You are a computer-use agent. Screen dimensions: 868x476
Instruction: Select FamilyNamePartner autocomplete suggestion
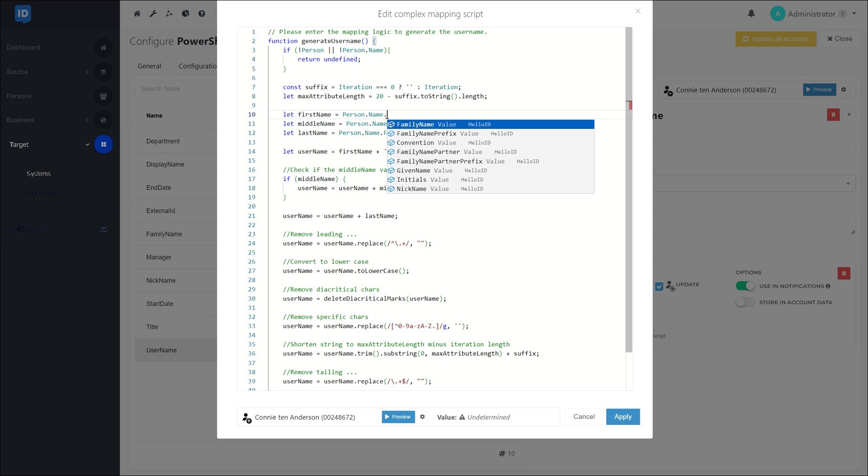click(x=490, y=152)
